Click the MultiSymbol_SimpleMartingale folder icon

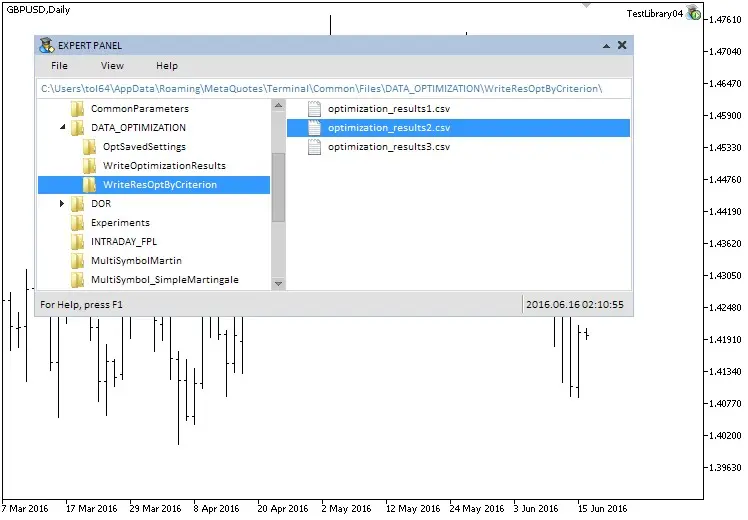(x=77, y=280)
